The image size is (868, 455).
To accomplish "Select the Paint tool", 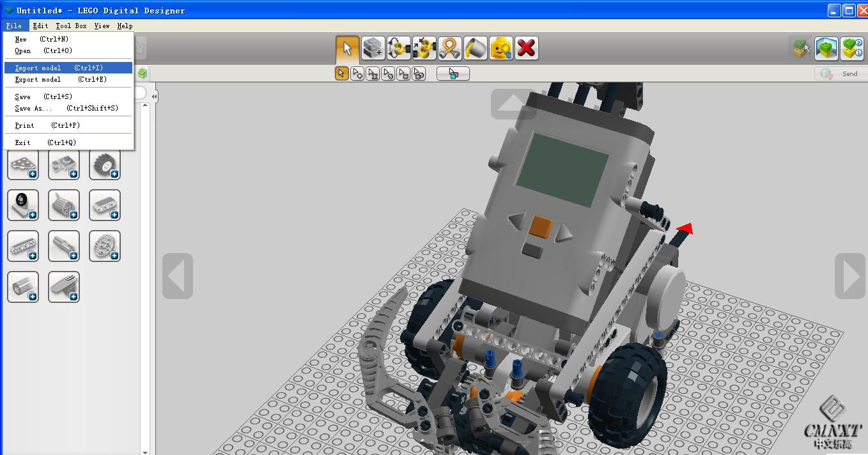I will [x=475, y=47].
